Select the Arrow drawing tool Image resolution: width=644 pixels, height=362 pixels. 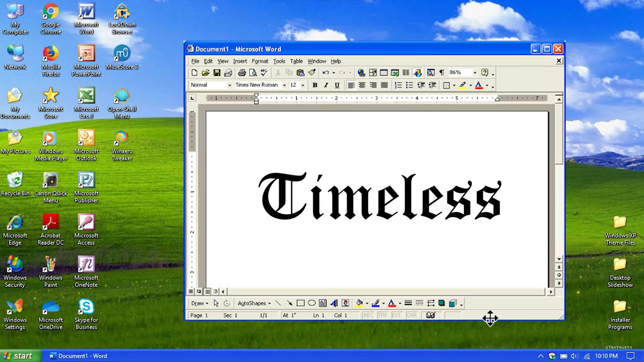pyautogui.click(x=289, y=303)
